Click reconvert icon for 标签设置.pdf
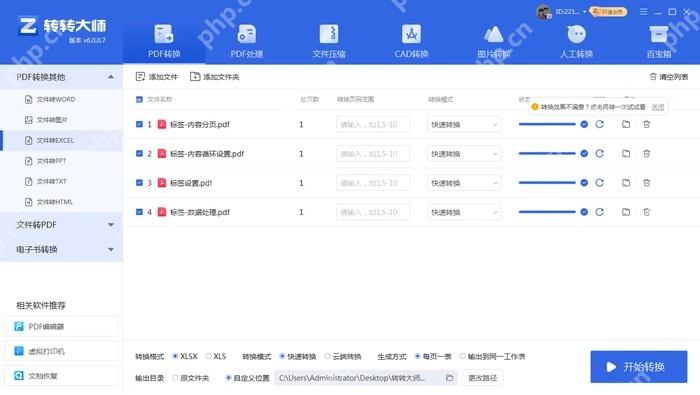This screenshot has height=395, width=700. click(600, 183)
